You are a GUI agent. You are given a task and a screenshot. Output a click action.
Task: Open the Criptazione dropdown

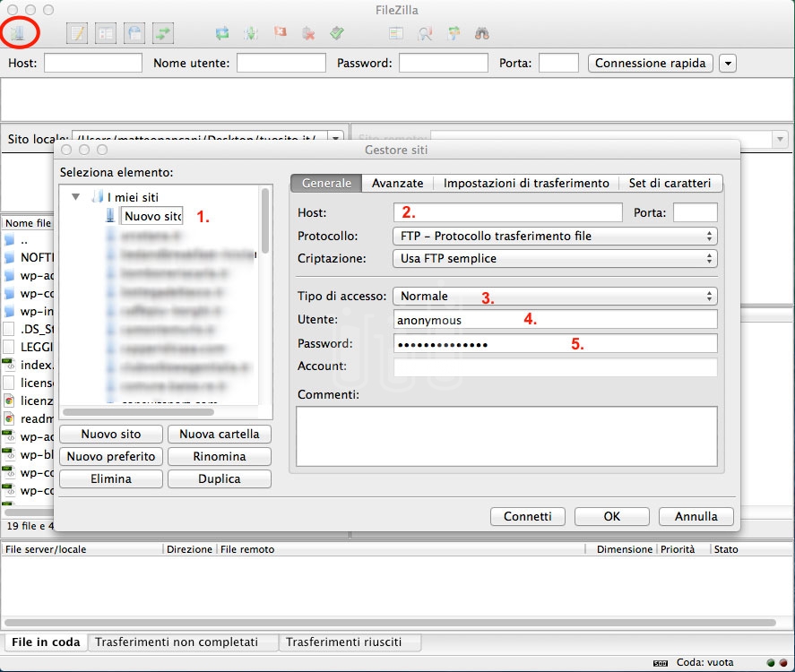coord(555,258)
